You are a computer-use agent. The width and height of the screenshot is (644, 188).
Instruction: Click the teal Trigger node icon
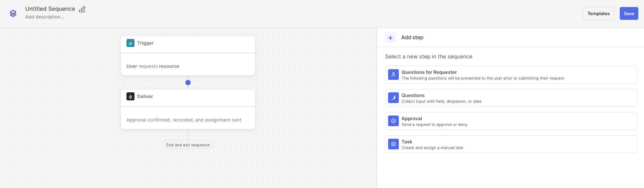click(130, 43)
